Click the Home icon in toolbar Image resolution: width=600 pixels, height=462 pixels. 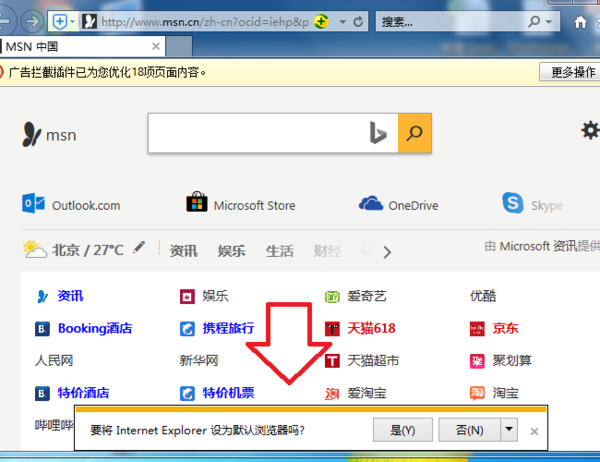580,22
